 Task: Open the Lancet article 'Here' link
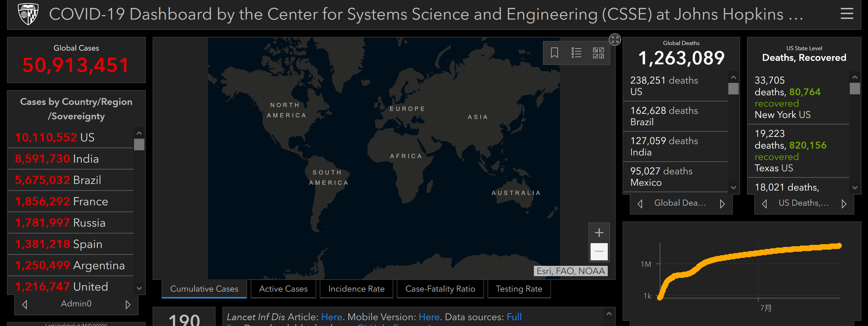[331, 317]
